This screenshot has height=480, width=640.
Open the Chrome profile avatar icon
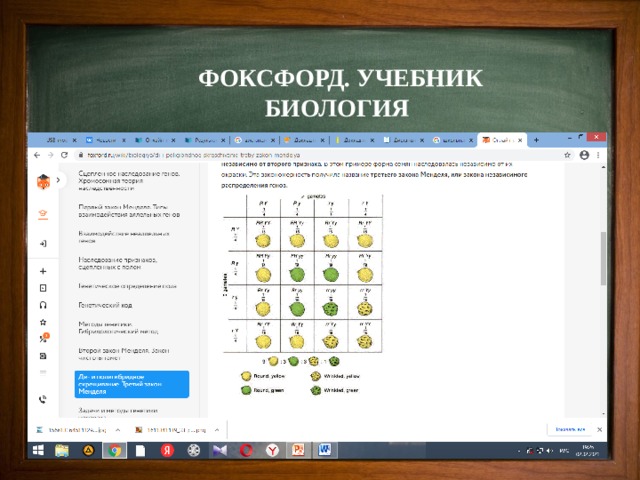click(x=584, y=155)
